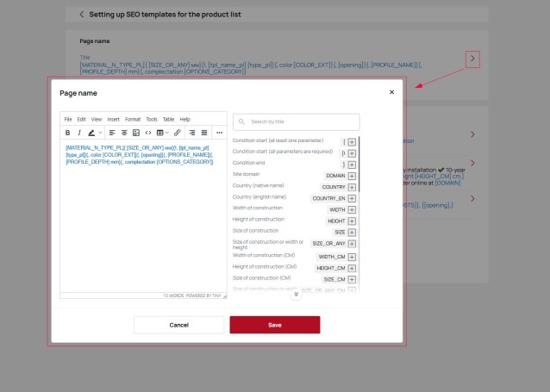550x392 pixels.
Task: Open highlight color dropdown arrow
Action: click(100, 133)
